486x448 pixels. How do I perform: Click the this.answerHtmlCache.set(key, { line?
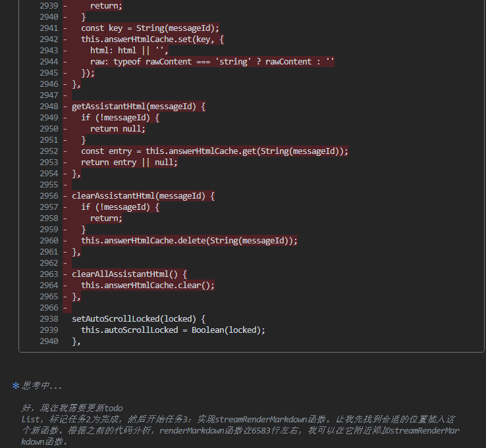pos(153,39)
